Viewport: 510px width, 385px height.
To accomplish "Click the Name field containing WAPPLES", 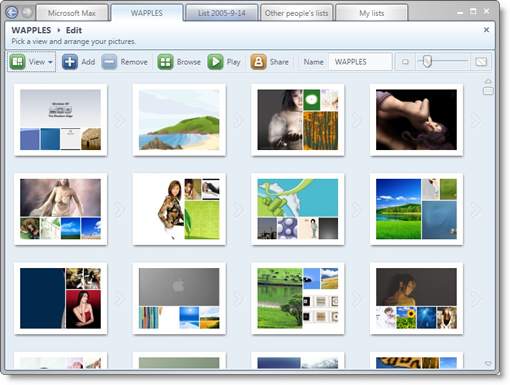I will [x=360, y=62].
